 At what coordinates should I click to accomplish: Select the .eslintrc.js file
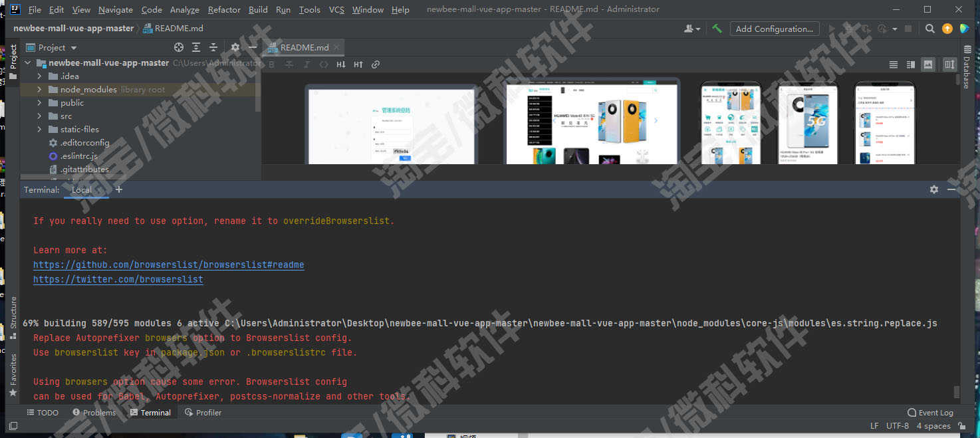[x=78, y=156]
